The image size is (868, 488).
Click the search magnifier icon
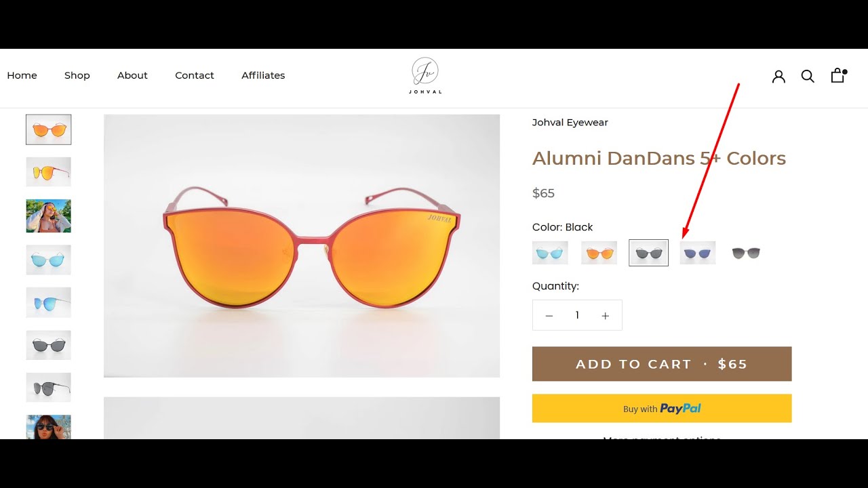(808, 76)
